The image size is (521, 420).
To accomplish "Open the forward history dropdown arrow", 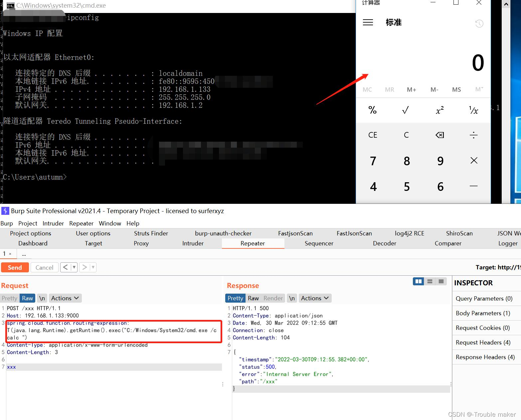I will (x=93, y=267).
